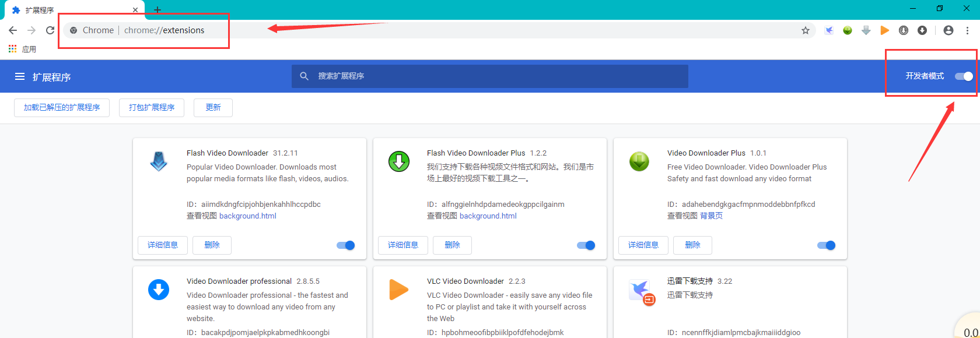Click 加载已解压的扩展程序 button
The height and width of the screenshot is (338, 980).
tap(62, 108)
